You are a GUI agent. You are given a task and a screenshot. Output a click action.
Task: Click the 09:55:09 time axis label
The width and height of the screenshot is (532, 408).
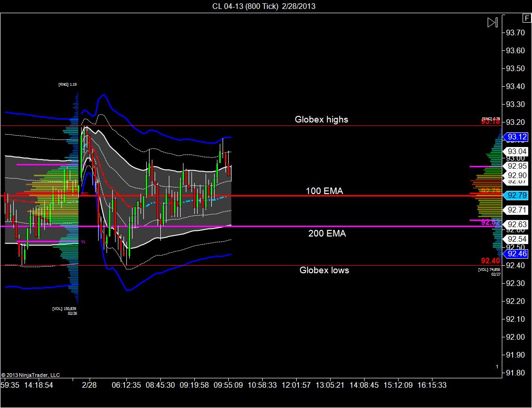coord(228,385)
